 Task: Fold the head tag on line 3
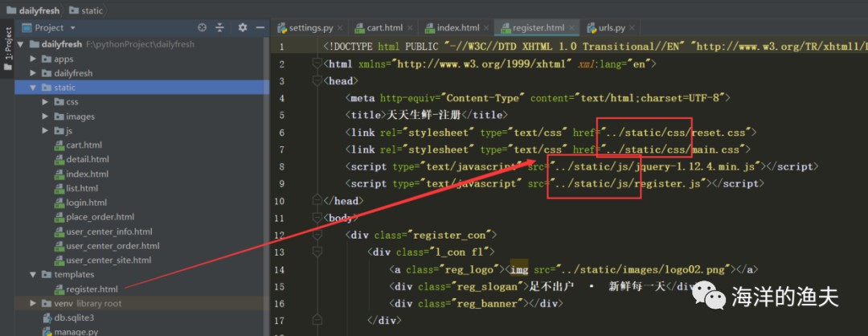pyautogui.click(x=317, y=81)
